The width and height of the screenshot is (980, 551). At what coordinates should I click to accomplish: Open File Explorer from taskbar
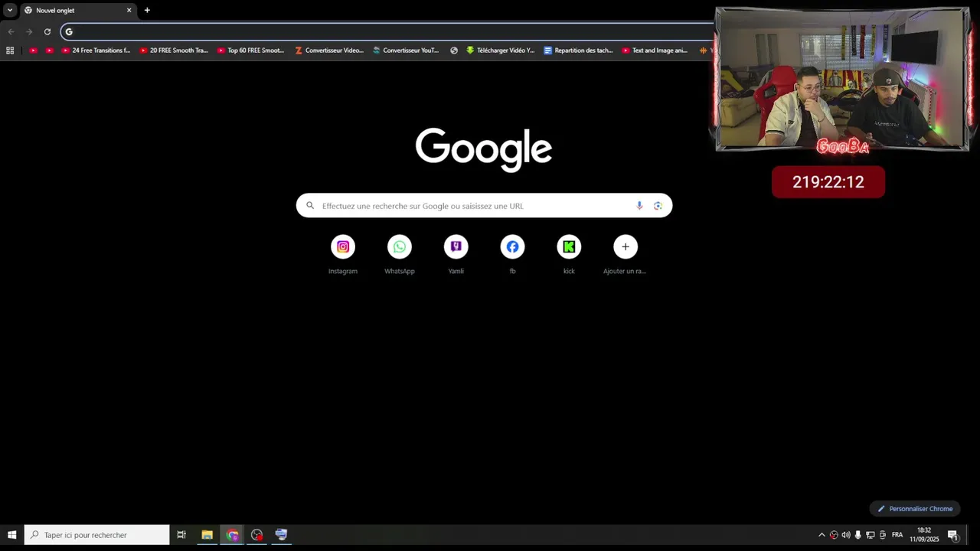pos(207,535)
